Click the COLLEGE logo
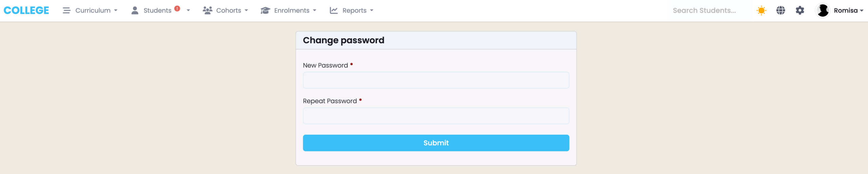Viewport: 868px width, 174px height. click(x=26, y=10)
